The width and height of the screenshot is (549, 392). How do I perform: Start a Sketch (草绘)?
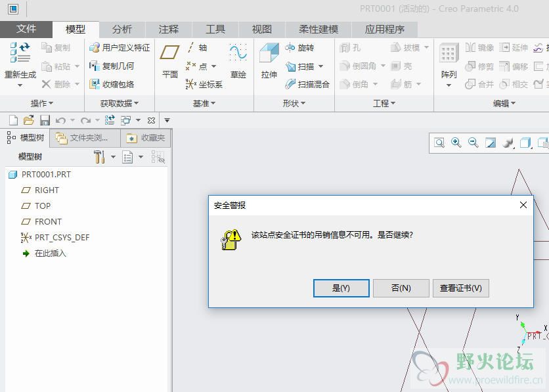(x=238, y=60)
